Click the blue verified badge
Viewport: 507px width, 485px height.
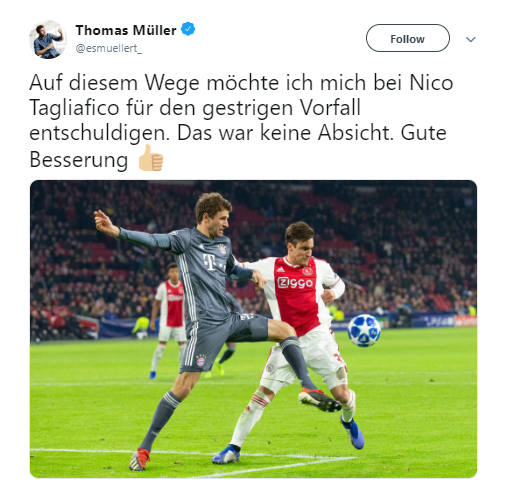188,29
